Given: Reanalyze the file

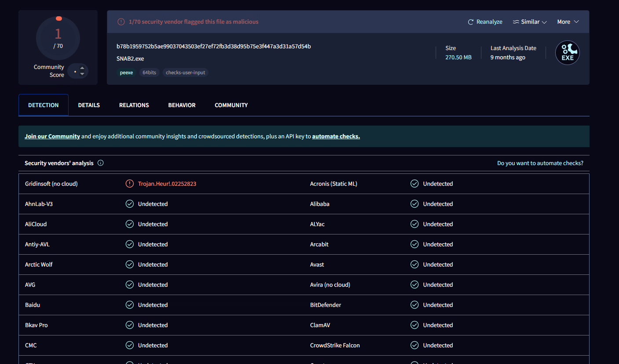Looking at the screenshot, I should pos(485,22).
